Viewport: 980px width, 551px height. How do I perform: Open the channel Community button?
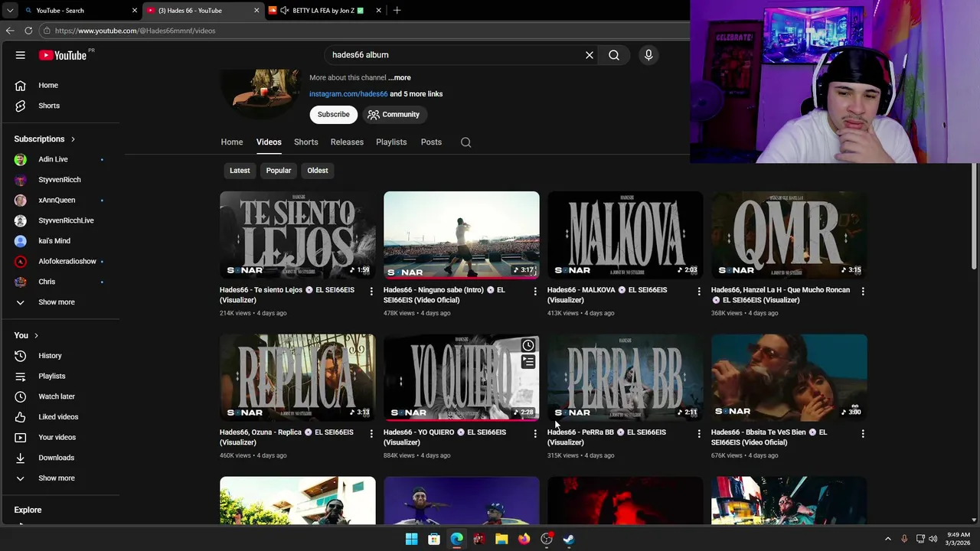[x=394, y=115]
